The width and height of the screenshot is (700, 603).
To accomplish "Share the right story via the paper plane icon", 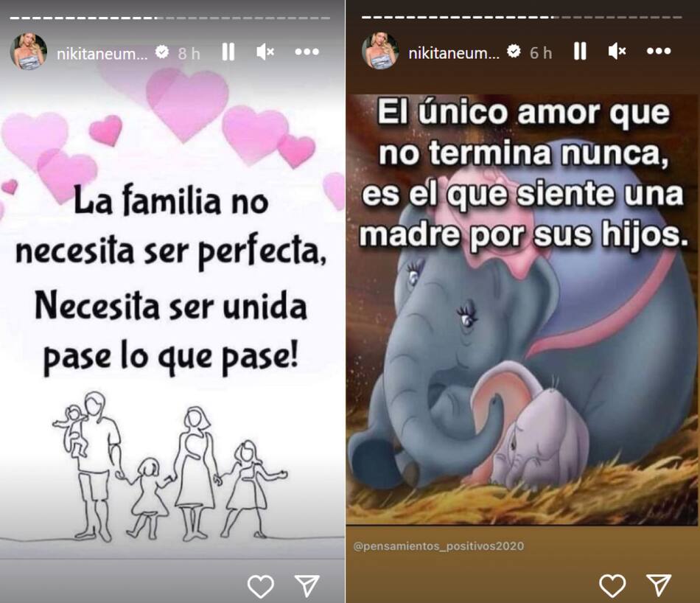I will pyautogui.click(x=659, y=585).
